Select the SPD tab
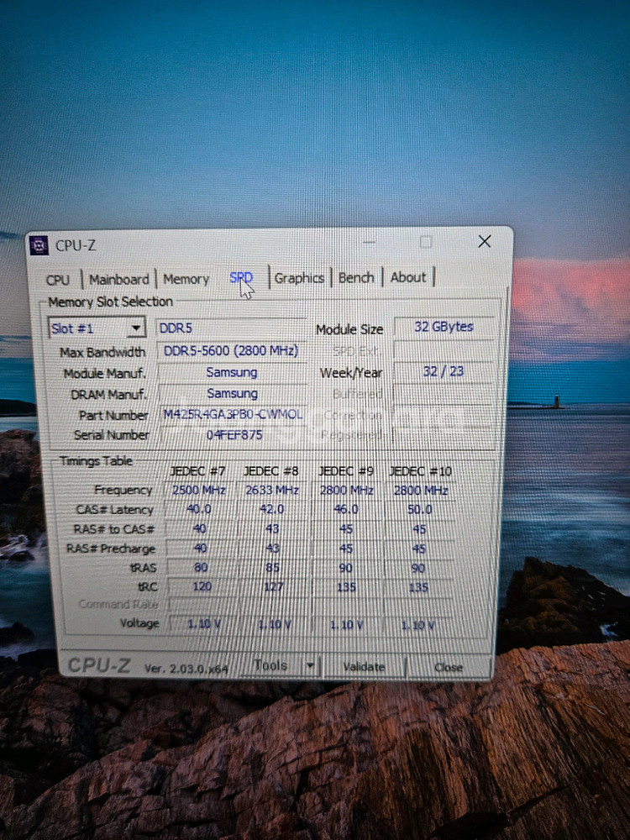This screenshot has width=630, height=840. 241,278
